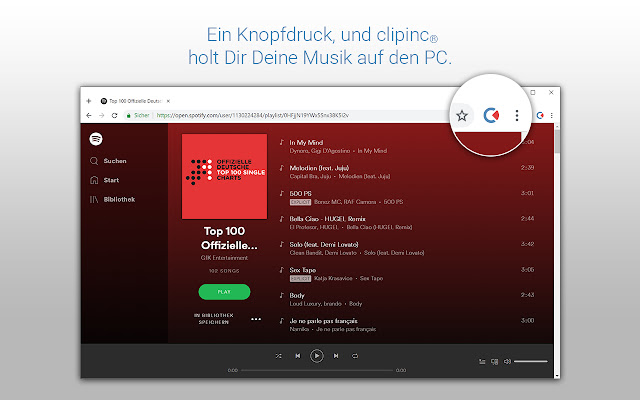Open the devices available icon
Image resolution: width=640 pixels, height=400 pixels.
point(495,361)
